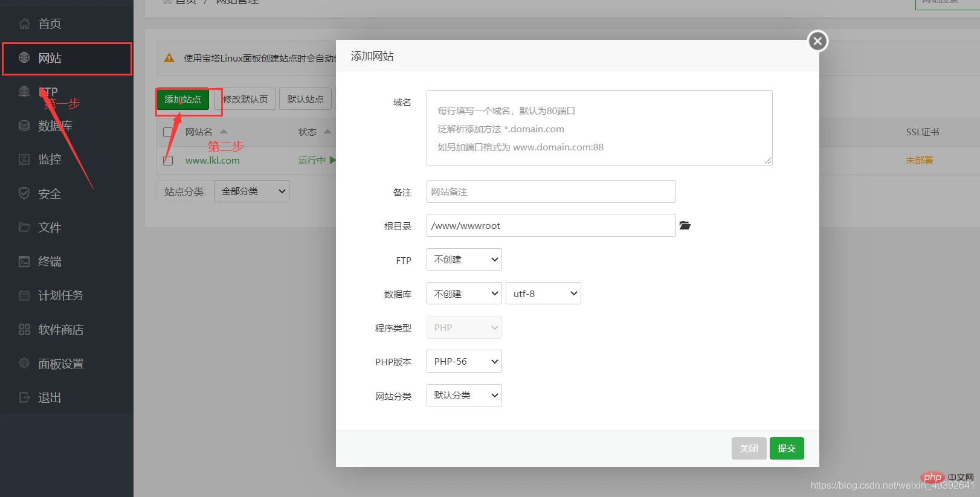Click the 默认站点 button
This screenshot has height=497, width=980.
click(305, 99)
